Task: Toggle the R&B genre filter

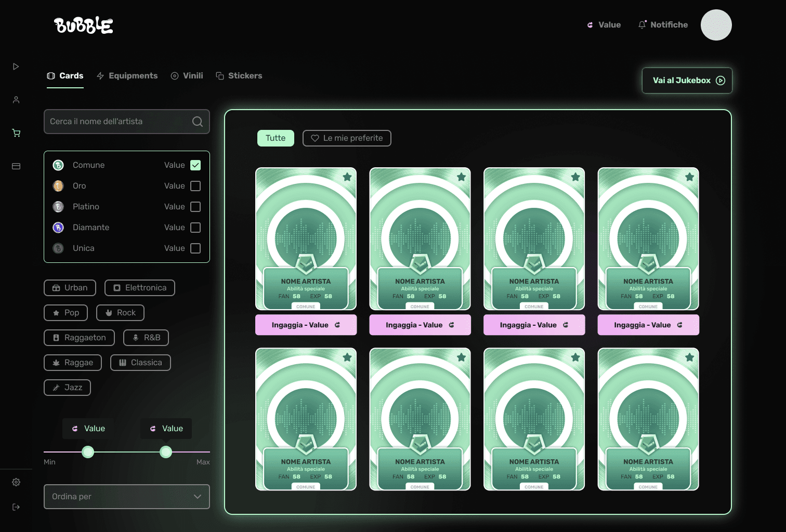Action: [x=146, y=338]
